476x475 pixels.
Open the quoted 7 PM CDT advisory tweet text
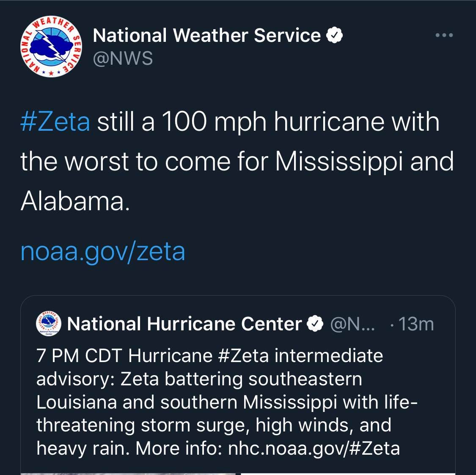click(x=227, y=402)
